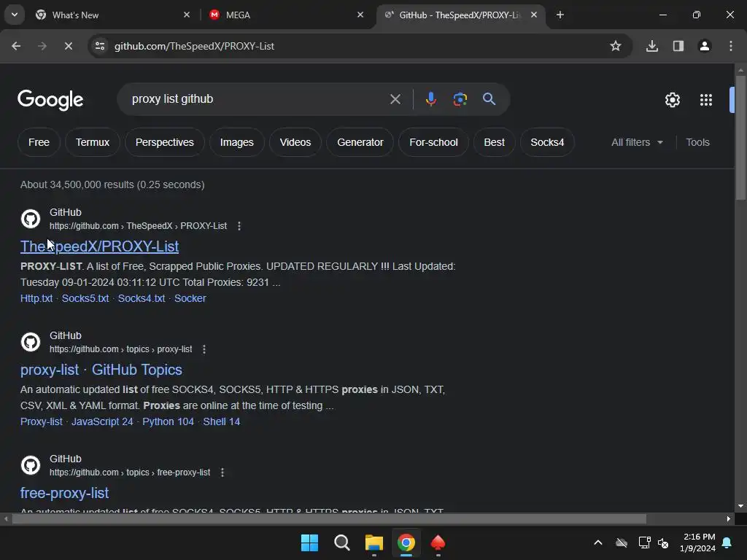Screen dimensions: 747x560
Task: Open Chrome downloads icon
Action: [x=652, y=46]
